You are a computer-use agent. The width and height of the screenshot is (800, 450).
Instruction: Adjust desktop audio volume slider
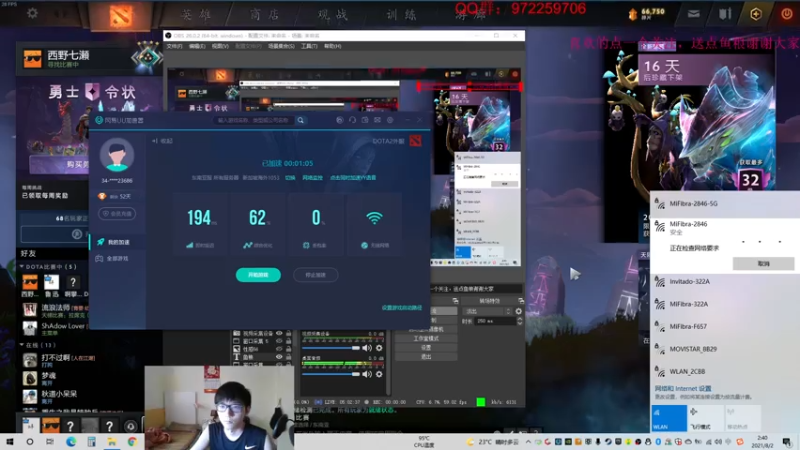[331, 374]
